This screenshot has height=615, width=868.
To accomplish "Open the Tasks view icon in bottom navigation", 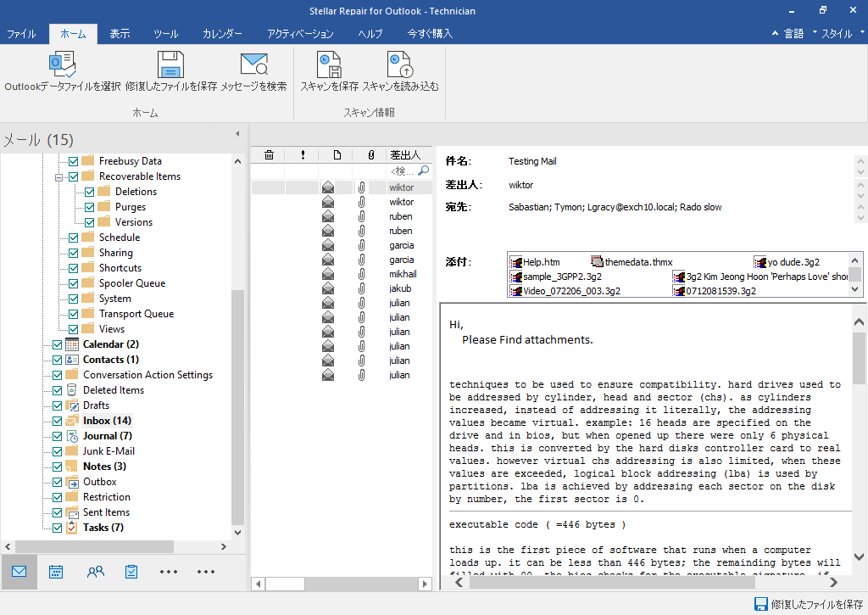I will point(131,571).
